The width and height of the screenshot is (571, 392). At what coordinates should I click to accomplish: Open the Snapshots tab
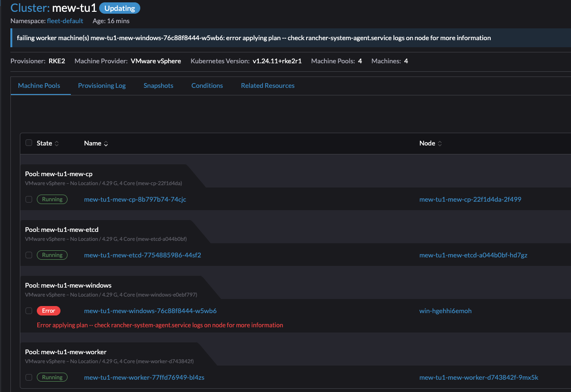pos(158,85)
